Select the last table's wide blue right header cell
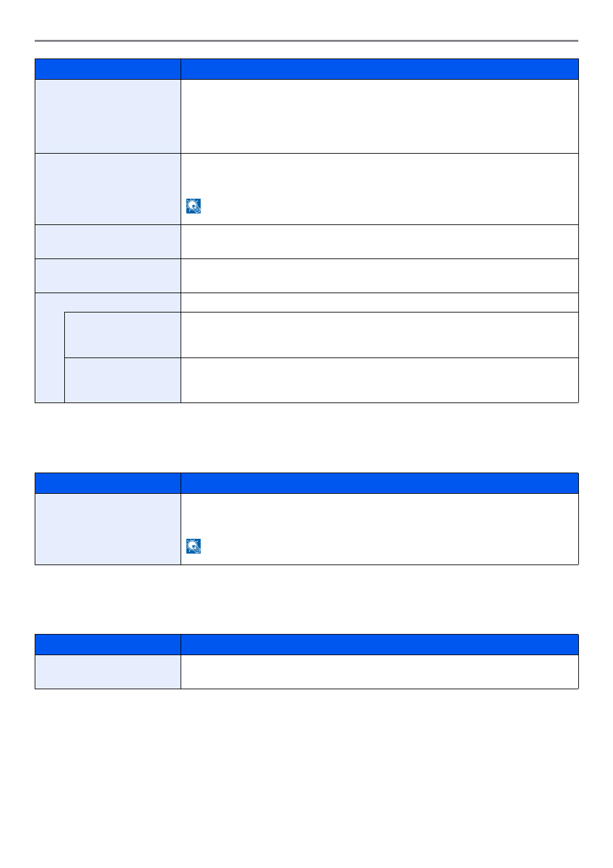 click(380, 645)
